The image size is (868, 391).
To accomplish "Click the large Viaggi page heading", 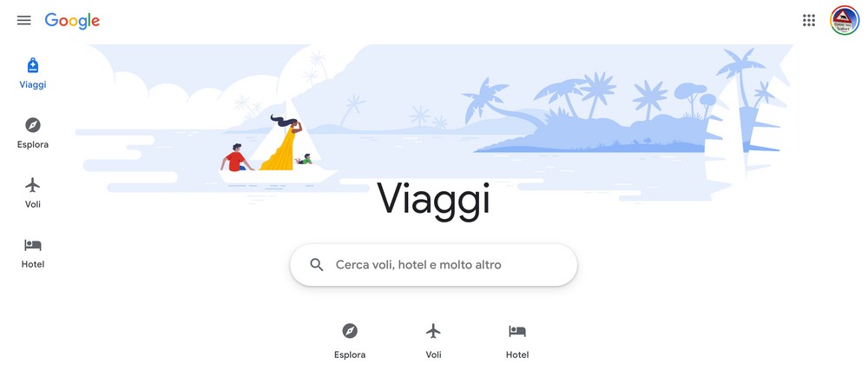I will (433, 200).
